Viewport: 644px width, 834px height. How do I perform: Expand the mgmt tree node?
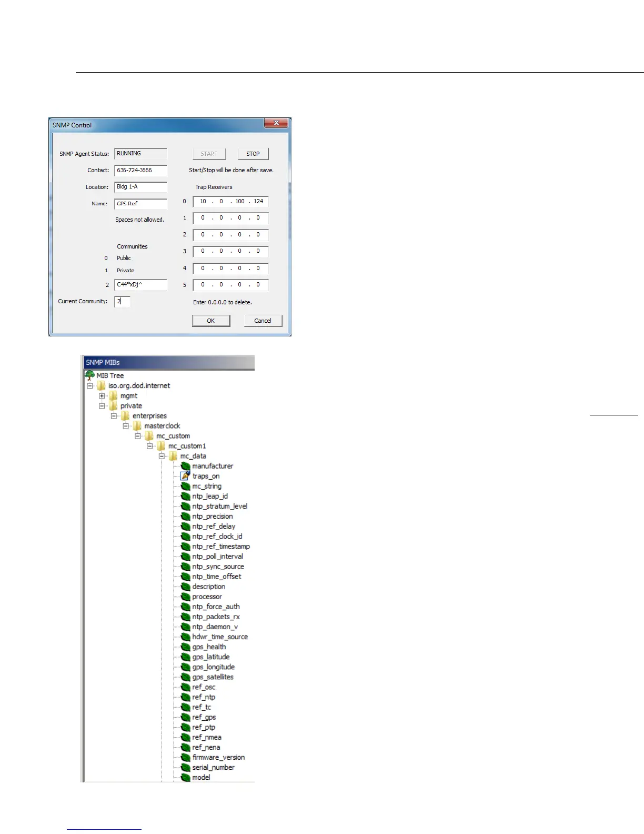[x=102, y=395]
